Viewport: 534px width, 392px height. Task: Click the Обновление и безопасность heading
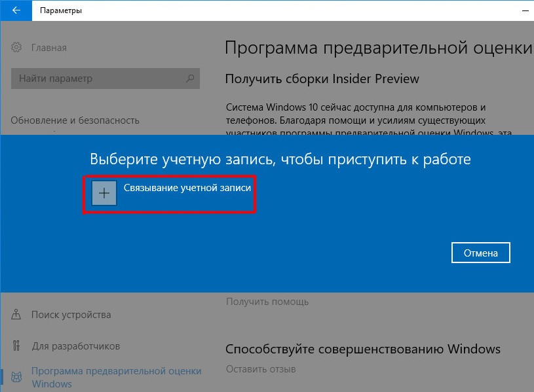coord(75,120)
